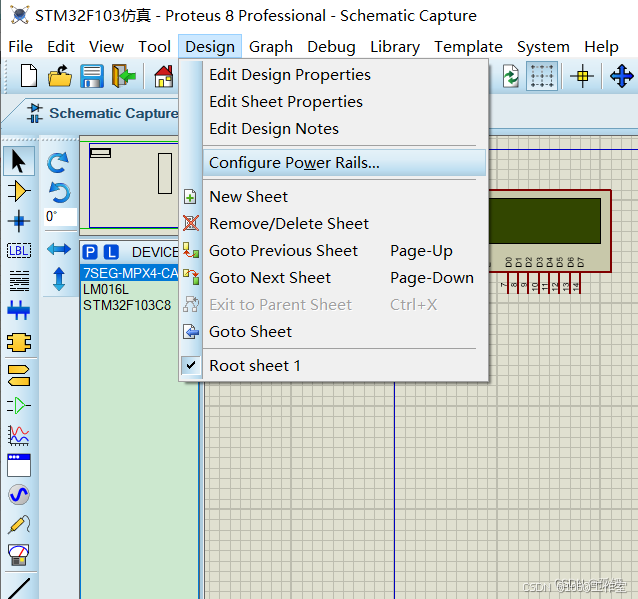Click the yellow origin crosshair icon

click(x=582, y=76)
